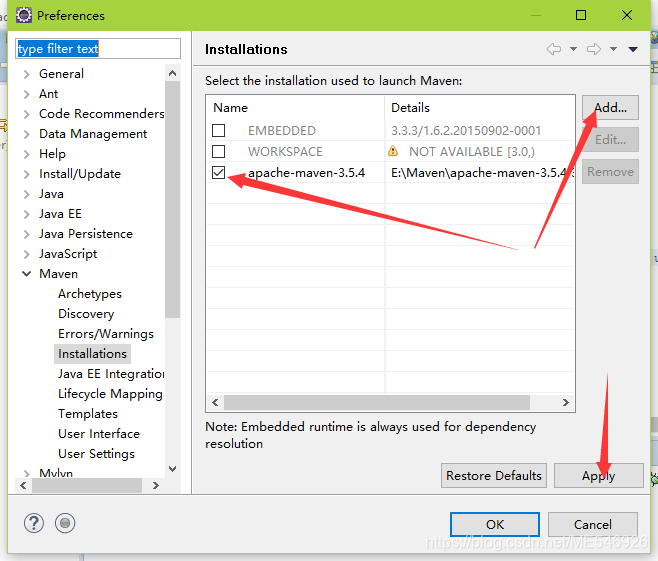Click the Details column header

[x=480, y=108]
